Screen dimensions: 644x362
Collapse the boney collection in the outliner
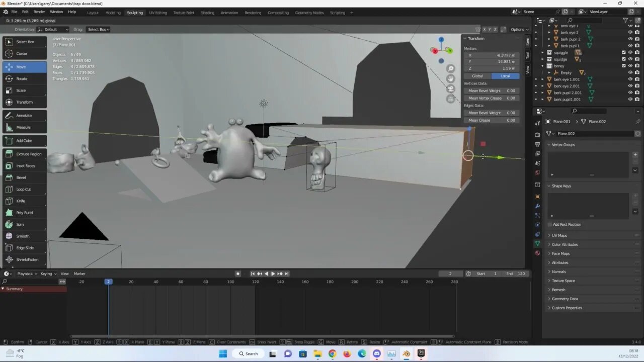tap(543, 66)
